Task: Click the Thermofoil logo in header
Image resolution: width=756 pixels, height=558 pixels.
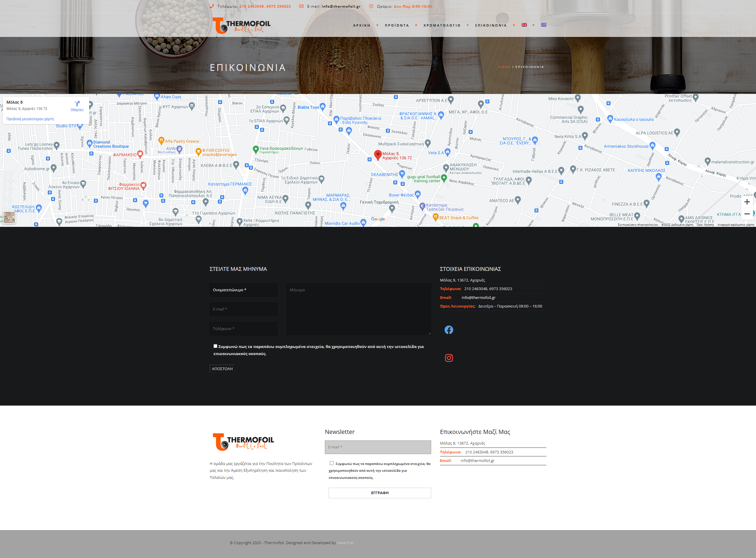Action: pyautogui.click(x=242, y=25)
